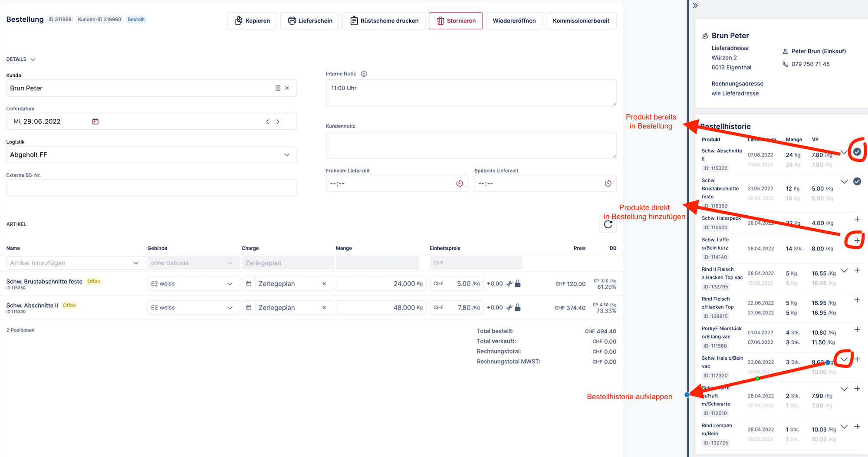Toggle the checkmark for Schw. Brustabschnitte feste in history
This screenshot has width=868, height=457.
(857, 181)
